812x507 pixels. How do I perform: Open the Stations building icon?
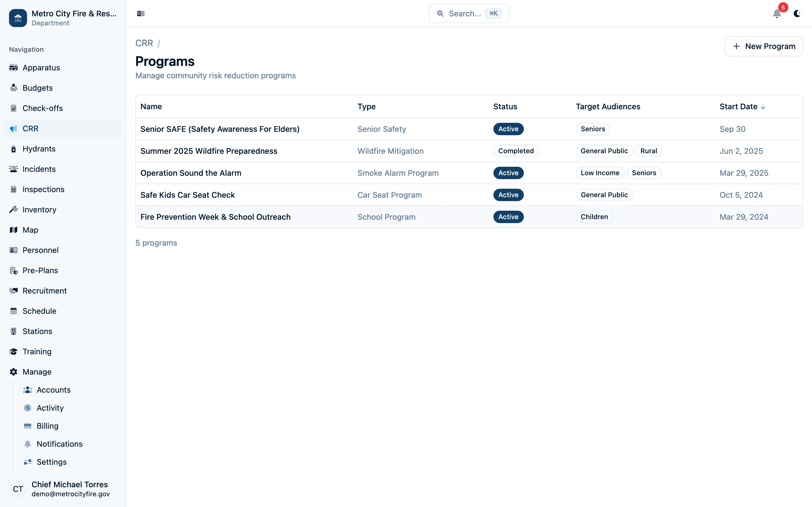click(x=14, y=331)
